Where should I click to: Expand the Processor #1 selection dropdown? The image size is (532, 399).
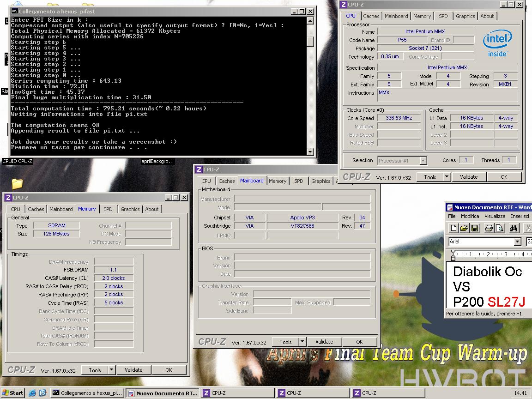pos(423,161)
